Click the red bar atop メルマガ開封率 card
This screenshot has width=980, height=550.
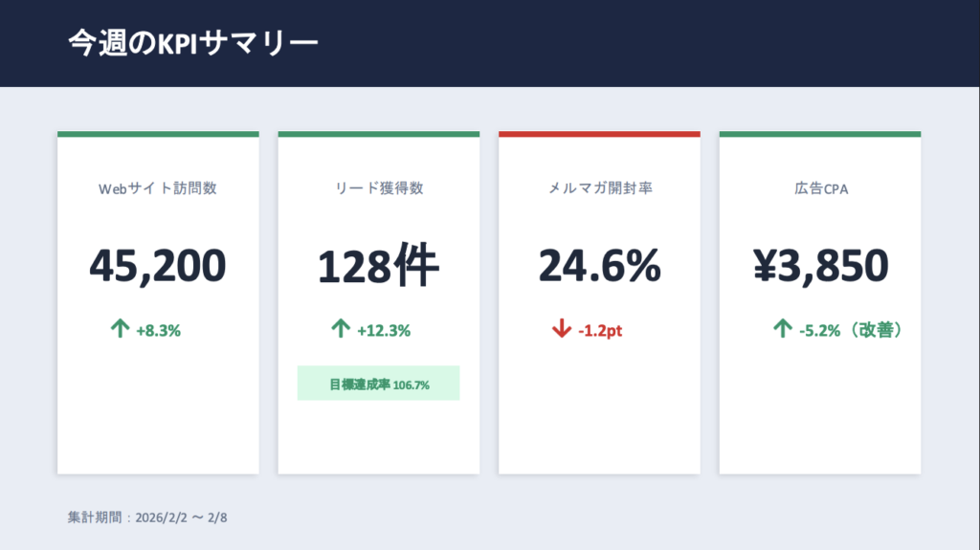click(599, 134)
